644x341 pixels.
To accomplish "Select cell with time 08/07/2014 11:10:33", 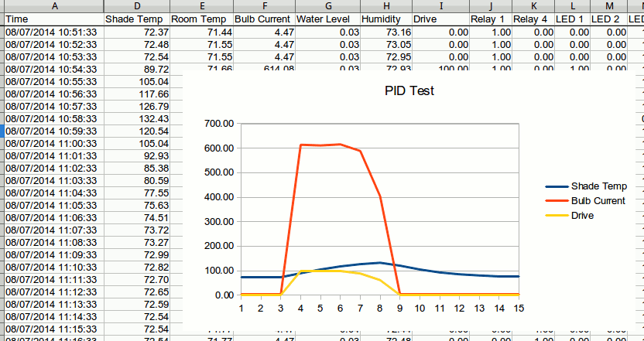I will [54, 267].
